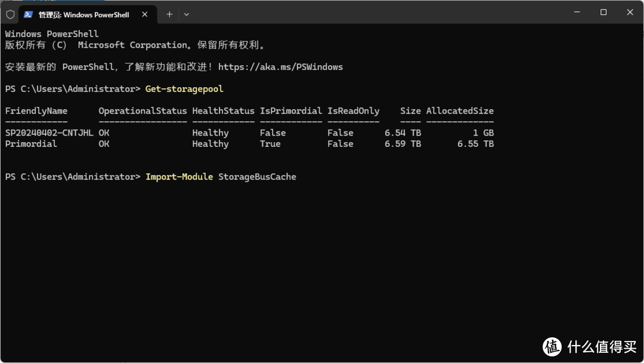The image size is (644, 363).
Task: Click the PowerShell icon on the tab
Action: [28, 14]
